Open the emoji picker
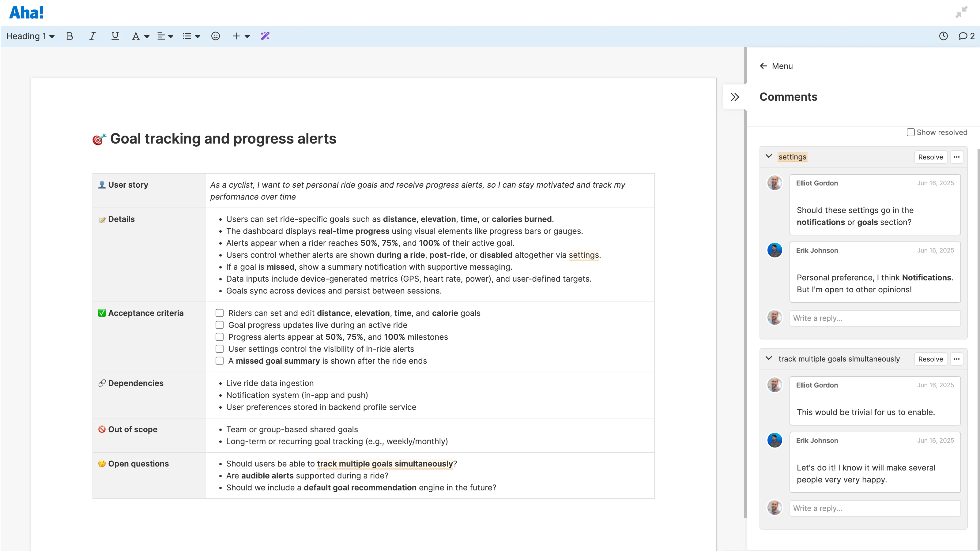The image size is (980, 551). (x=215, y=36)
